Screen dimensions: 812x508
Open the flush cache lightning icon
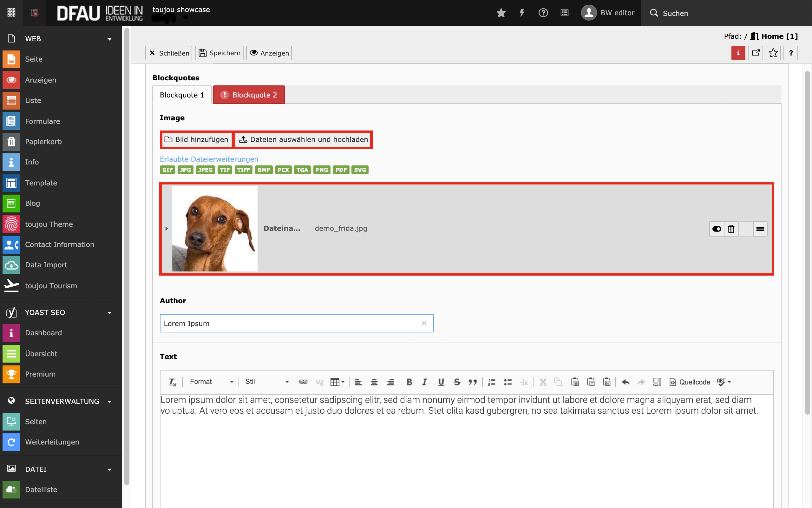coord(522,13)
